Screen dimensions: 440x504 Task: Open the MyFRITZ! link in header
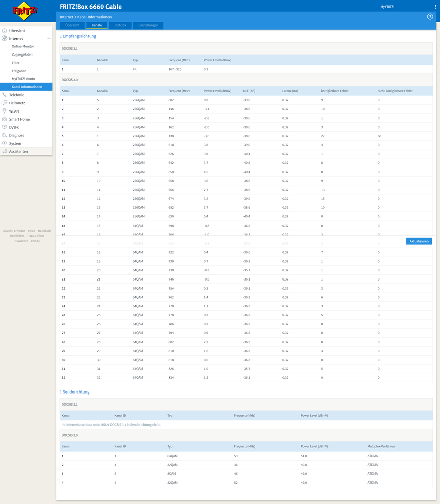(387, 7)
